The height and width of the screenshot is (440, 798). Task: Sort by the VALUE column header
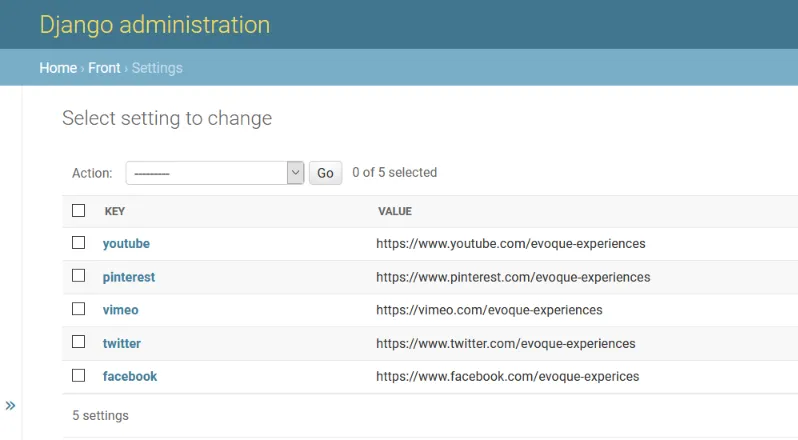[395, 212]
